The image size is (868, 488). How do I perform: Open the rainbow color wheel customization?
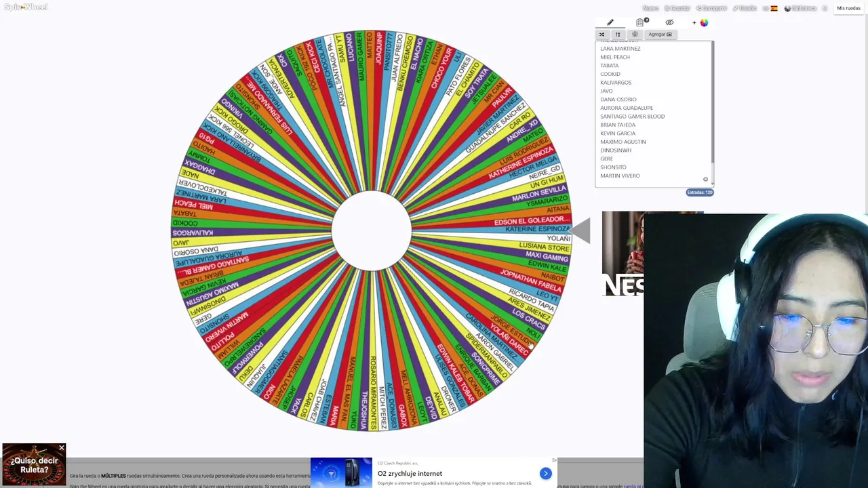click(x=704, y=22)
